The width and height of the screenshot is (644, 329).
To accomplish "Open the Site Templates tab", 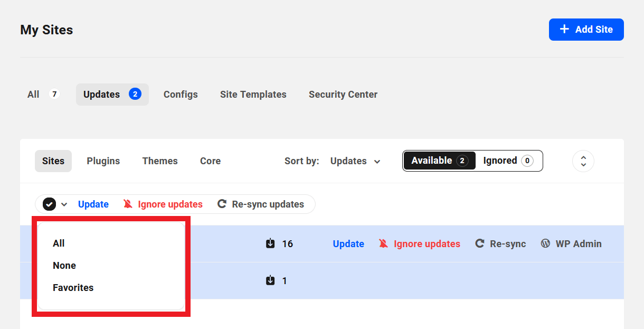I will click(253, 95).
